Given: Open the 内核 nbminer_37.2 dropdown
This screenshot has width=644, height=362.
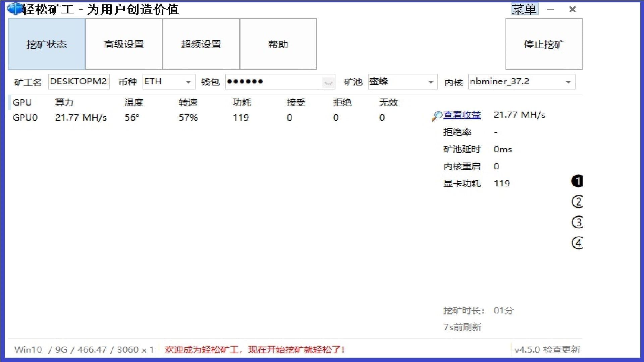Looking at the screenshot, I should pyautogui.click(x=568, y=82).
